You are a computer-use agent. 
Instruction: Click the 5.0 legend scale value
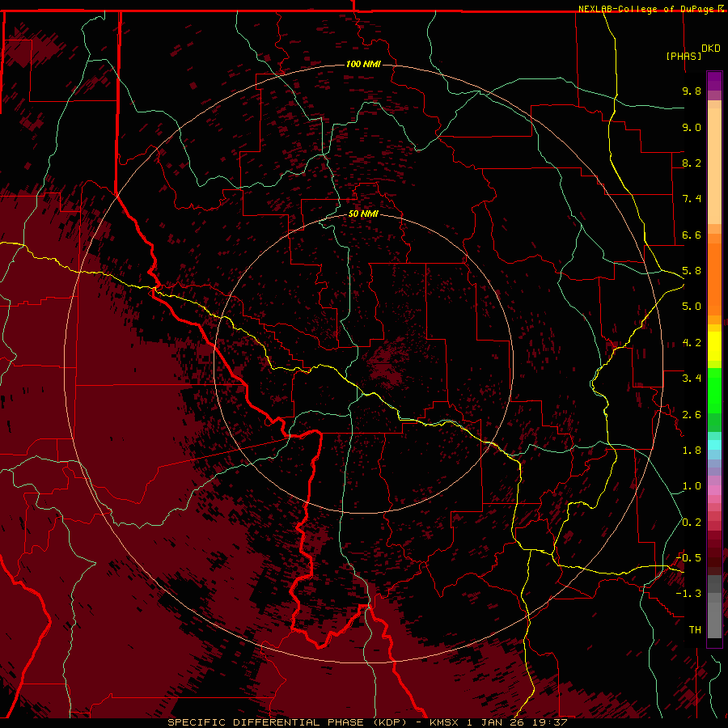(692, 307)
